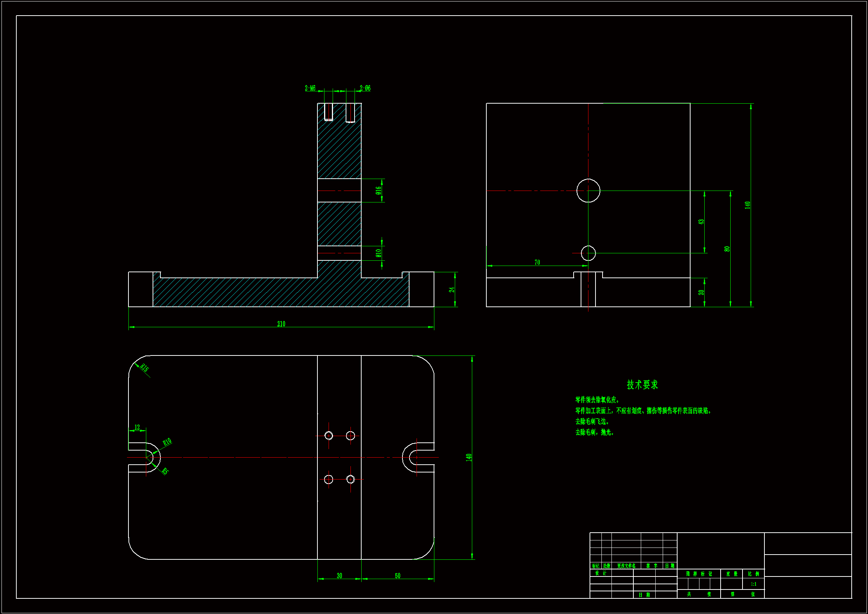The height and width of the screenshot is (614, 868).
Task: Select the 2-Ø6 hole annotation
Action: 365,88
